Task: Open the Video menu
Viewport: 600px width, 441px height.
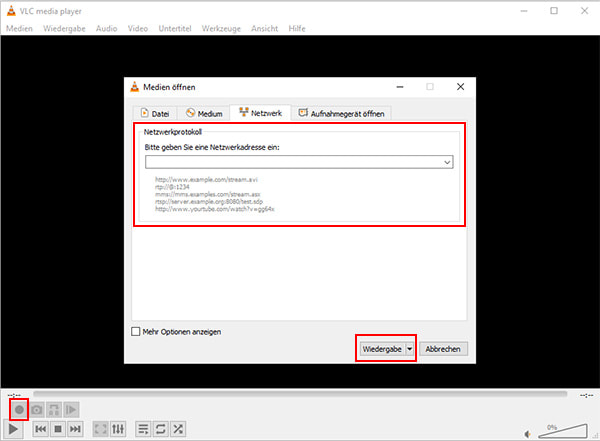Action: 138,28
